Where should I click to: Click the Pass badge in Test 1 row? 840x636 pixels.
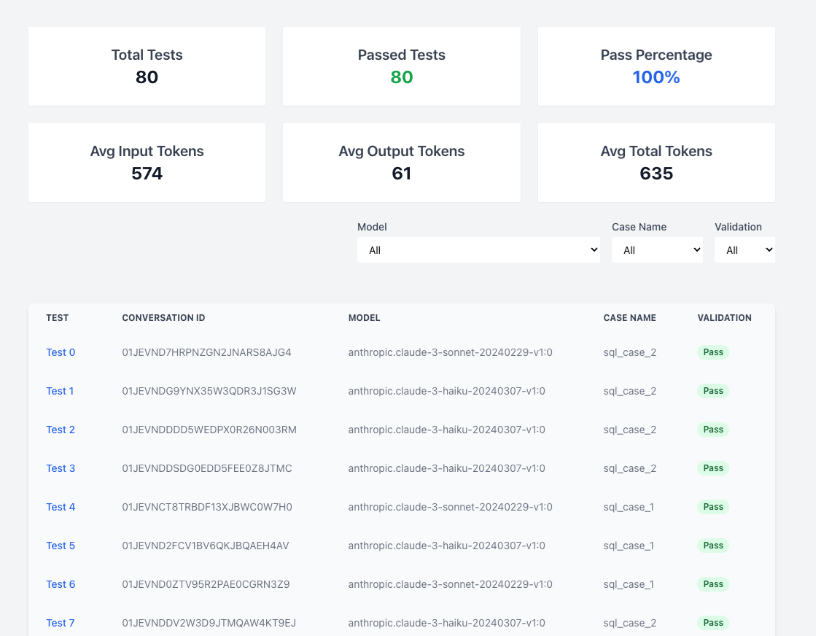click(713, 391)
